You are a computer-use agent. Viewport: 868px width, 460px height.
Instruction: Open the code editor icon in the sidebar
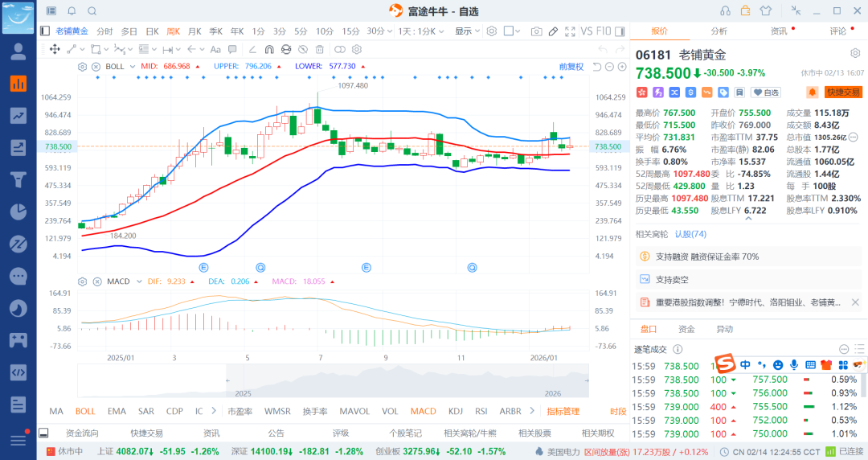pos(18,372)
